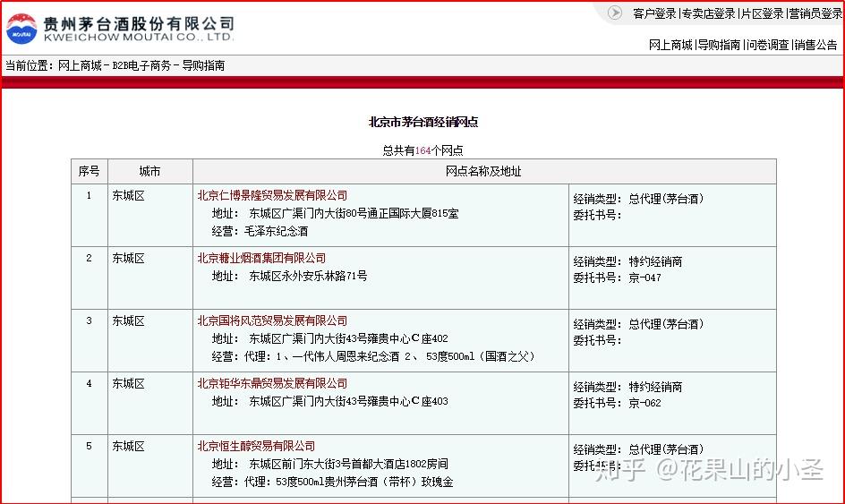Open 北京国将风范贸易发展有限公司 link
Screen dimensions: 845x504
(272, 320)
